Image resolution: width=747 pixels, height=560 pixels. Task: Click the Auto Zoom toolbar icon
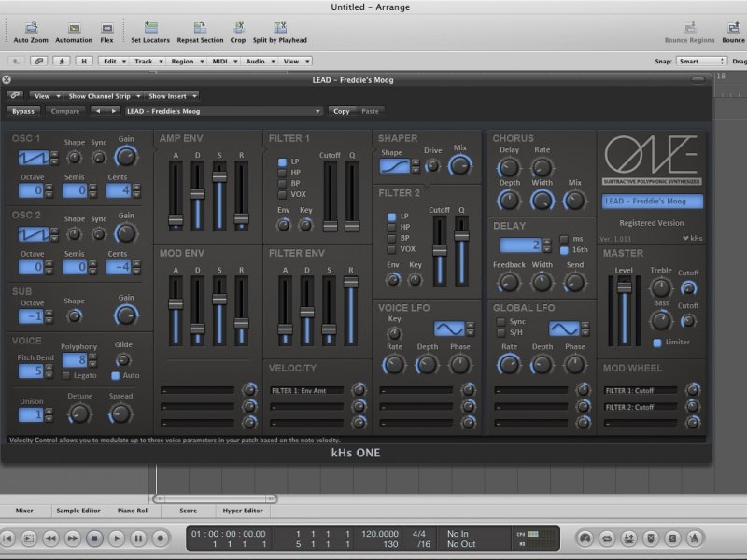click(31, 28)
